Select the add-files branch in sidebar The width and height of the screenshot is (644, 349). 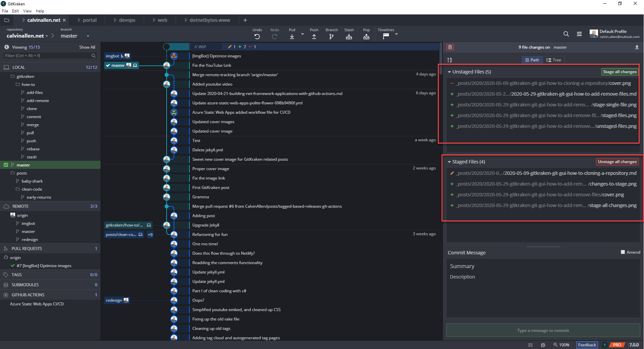click(35, 92)
